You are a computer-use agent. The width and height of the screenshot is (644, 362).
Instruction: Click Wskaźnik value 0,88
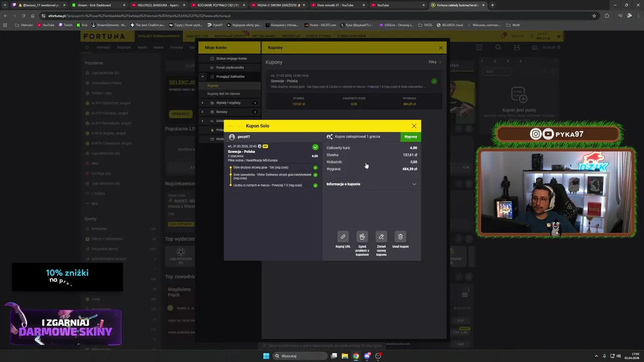414,162
